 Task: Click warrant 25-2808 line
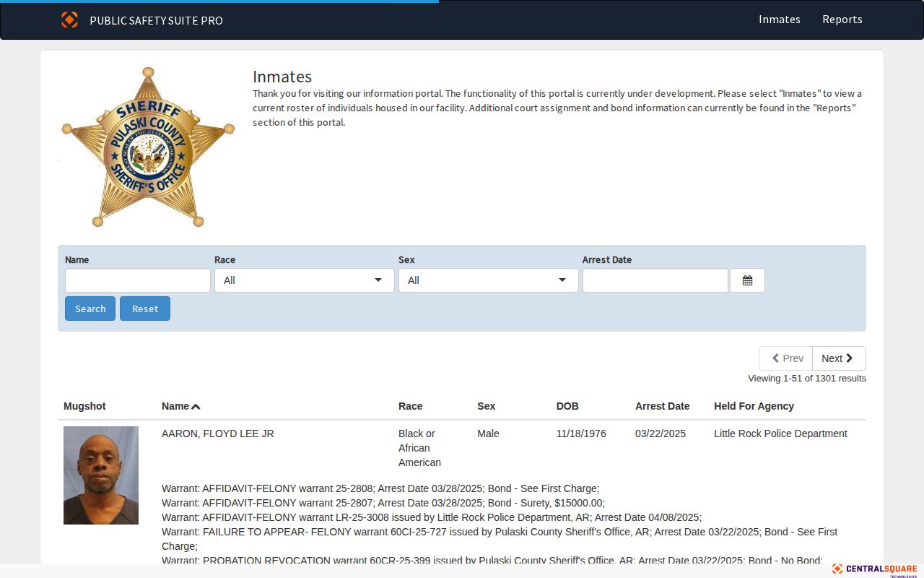tap(380, 488)
